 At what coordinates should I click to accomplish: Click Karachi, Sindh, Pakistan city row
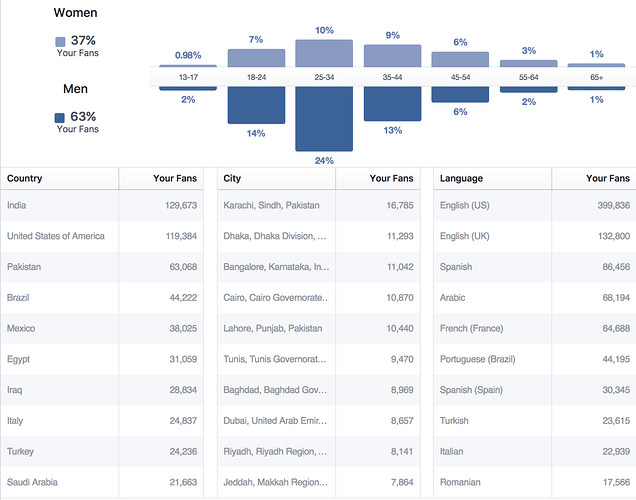click(x=318, y=205)
